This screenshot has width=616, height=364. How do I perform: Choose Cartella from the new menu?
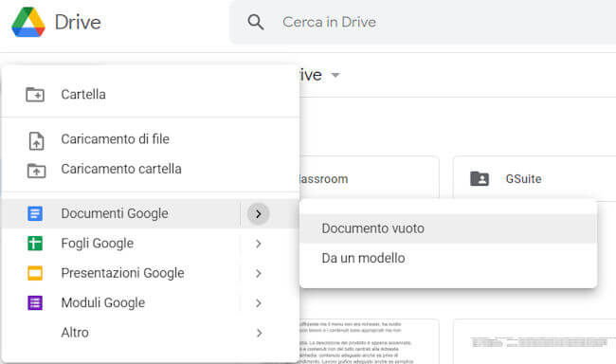(150, 95)
